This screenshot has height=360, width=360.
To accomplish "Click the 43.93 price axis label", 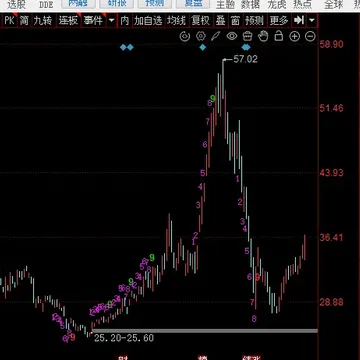I will 332,173.
